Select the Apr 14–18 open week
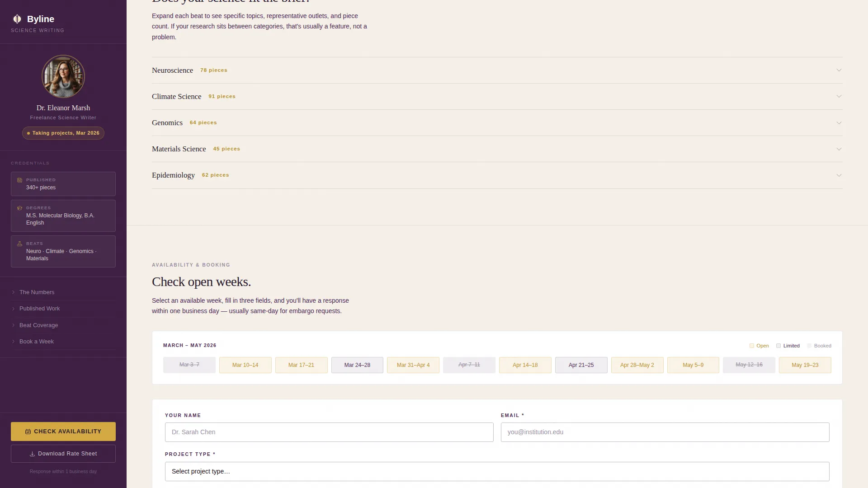This screenshot has height=488, width=868. (525, 365)
